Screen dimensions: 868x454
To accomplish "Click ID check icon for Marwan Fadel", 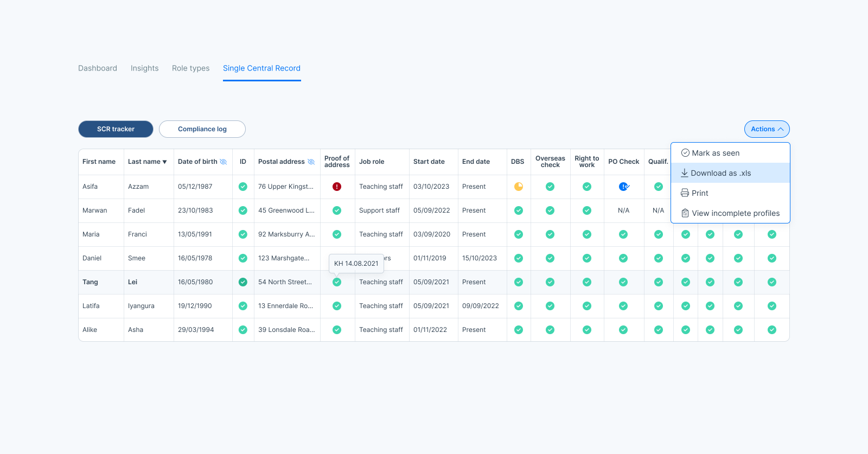I will point(243,210).
